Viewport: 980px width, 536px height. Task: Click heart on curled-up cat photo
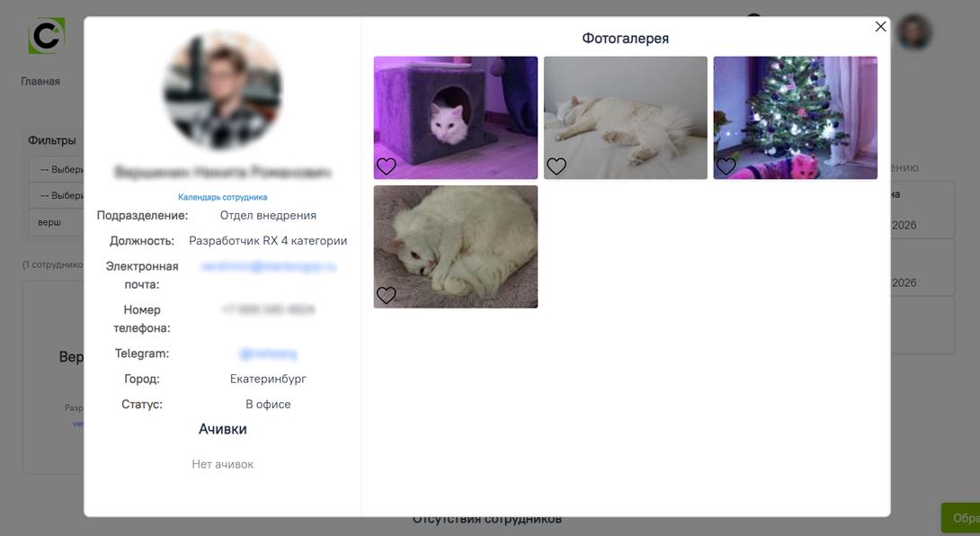(386, 295)
